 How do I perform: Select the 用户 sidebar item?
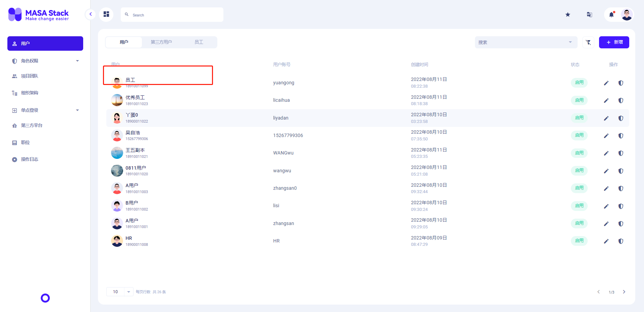click(45, 44)
